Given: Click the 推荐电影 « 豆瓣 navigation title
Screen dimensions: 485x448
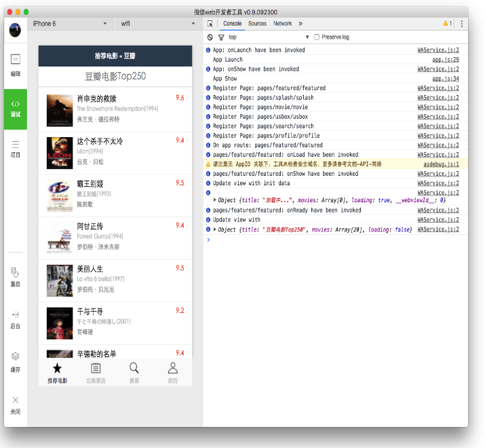Looking at the screenshot, I should point(115,56).
